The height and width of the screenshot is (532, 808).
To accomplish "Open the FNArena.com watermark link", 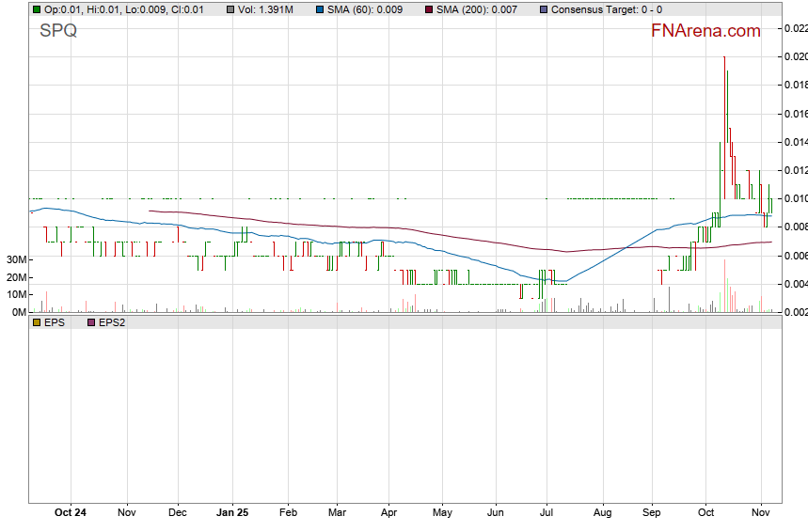I will [705, 31].
